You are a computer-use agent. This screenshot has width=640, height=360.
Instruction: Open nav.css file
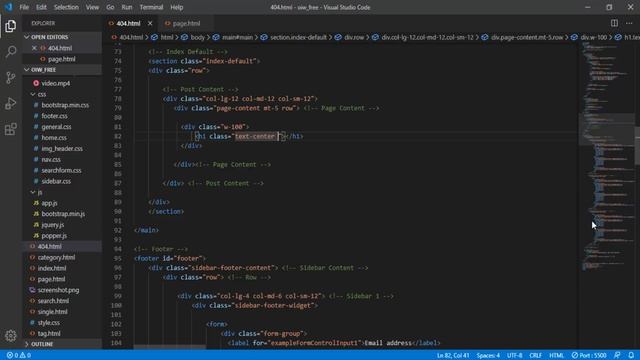click(62, 160)
